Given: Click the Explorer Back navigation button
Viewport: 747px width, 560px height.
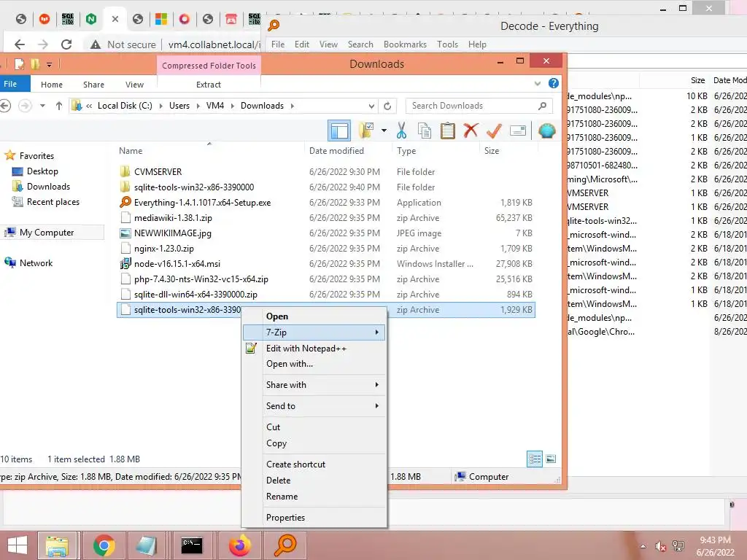Looking at the screenshot, I should 5,105.
